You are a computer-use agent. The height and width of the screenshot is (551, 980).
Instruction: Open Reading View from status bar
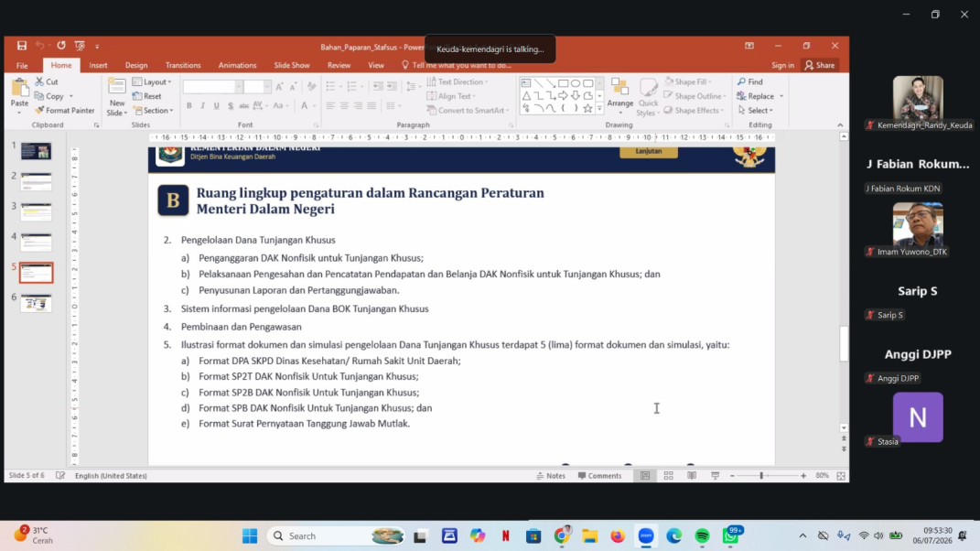pos(692,476)
